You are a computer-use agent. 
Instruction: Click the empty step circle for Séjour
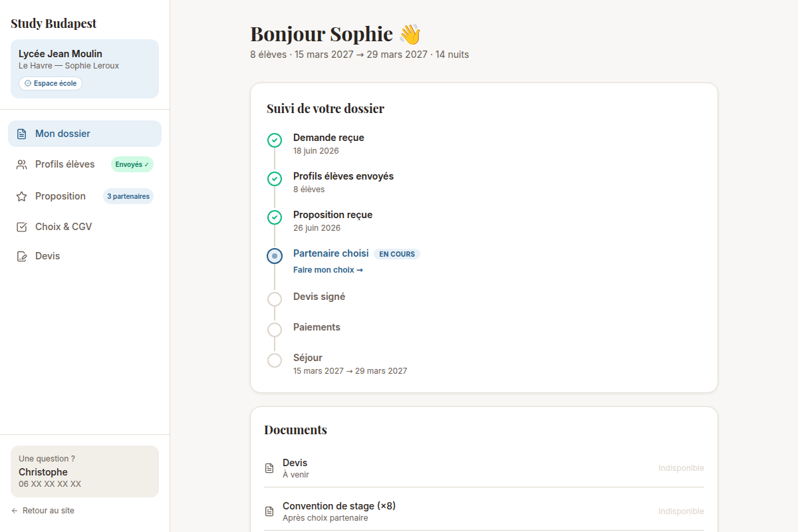[x=275, y=360]
